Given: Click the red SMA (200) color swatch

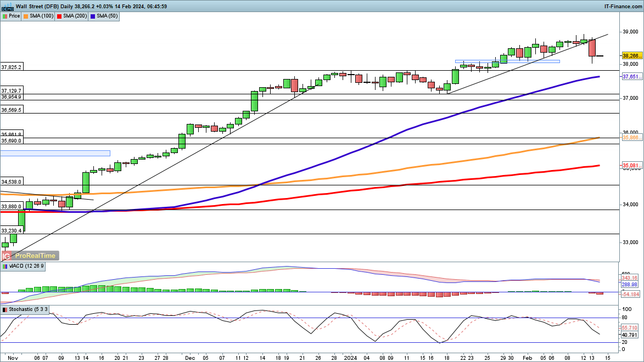Looking at the screenshot, I should tap(59, 16).
